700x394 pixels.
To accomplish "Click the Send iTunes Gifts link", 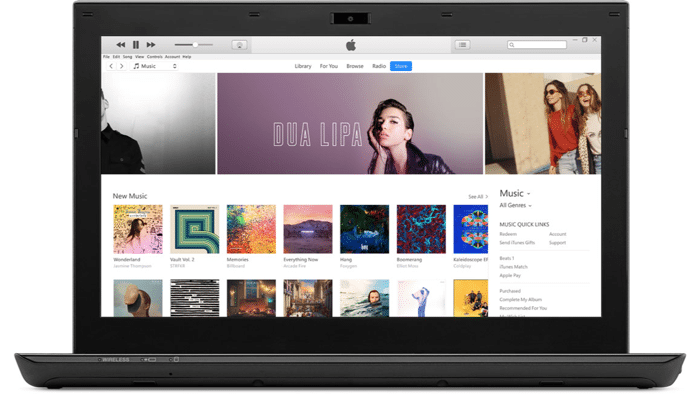I will [517, 243].
